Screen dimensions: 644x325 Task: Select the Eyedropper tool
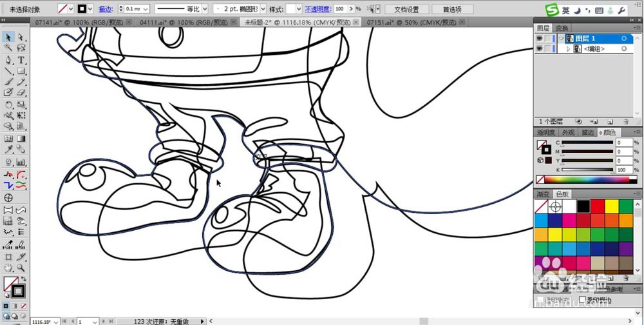pos(8,150)
